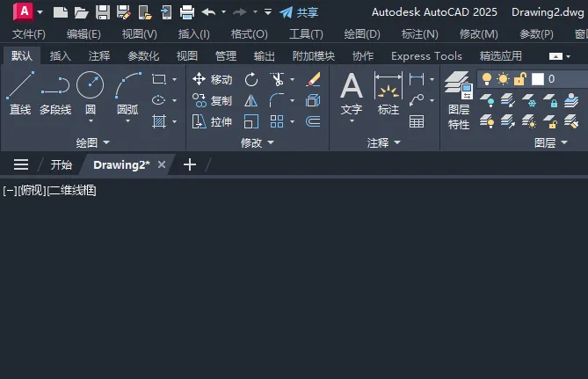Click the Array tool icon

click(x=277, y=121)
